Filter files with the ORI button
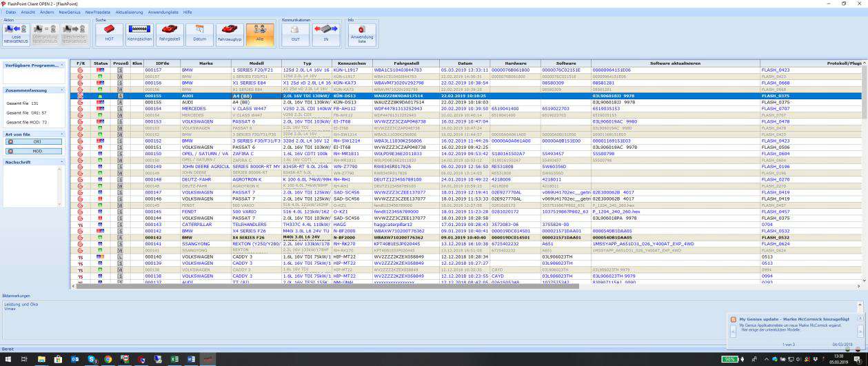 (x=34, y=141)
